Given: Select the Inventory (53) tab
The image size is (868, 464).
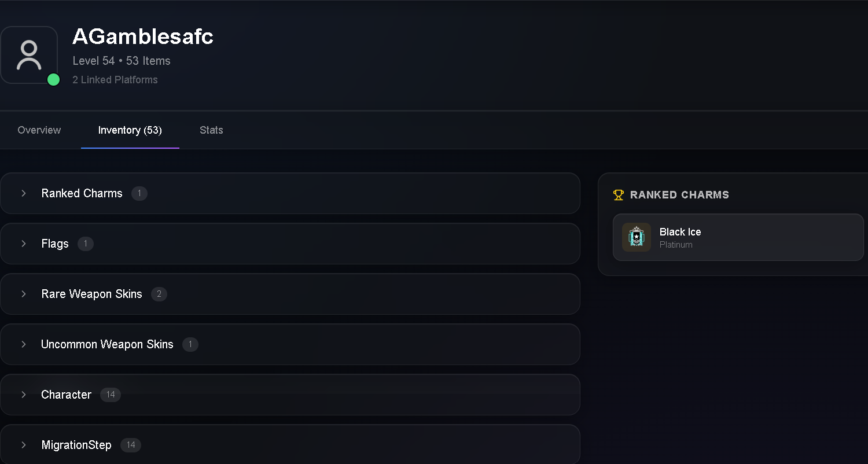Looking at the screenshot, I should [x=130, y=130].
